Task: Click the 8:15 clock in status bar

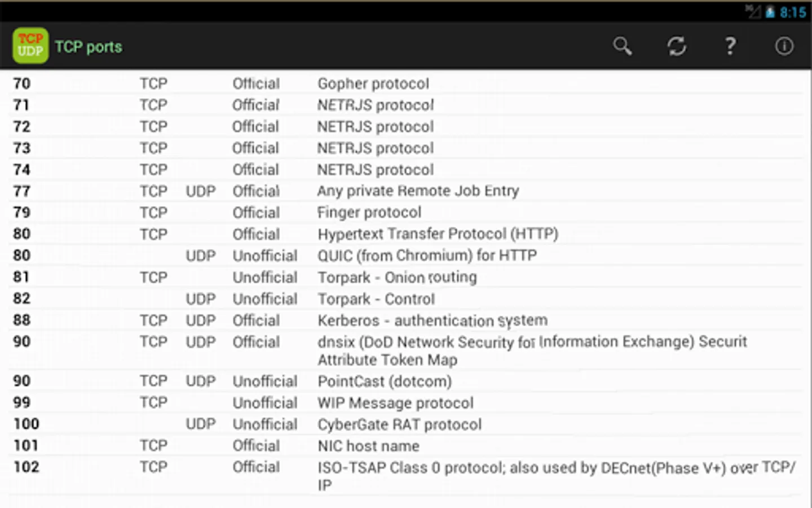Action: (x=793, y=12)
